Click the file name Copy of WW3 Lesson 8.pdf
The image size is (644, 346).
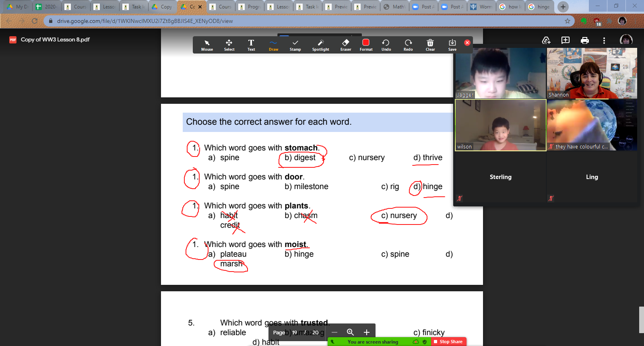click(x=55, y=39)
